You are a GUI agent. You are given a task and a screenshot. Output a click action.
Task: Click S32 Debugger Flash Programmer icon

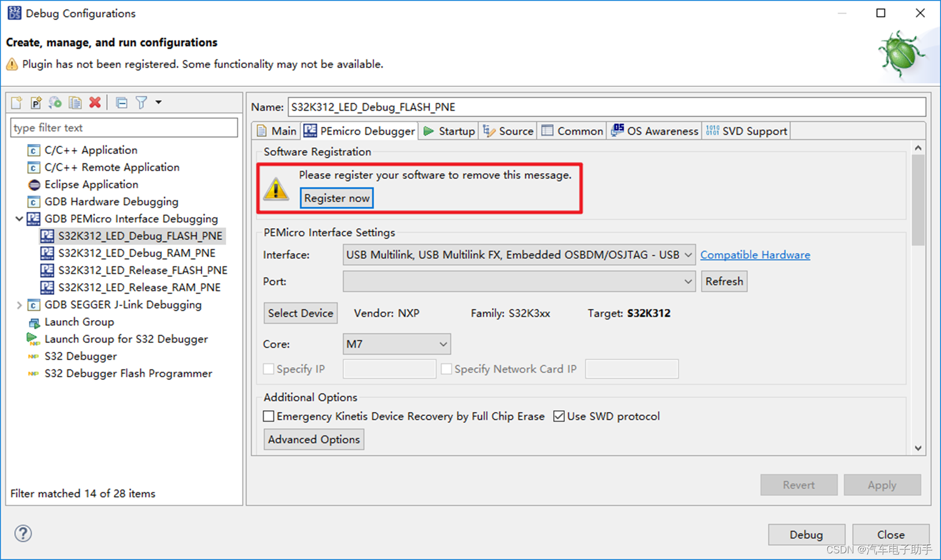click(34, 373)
